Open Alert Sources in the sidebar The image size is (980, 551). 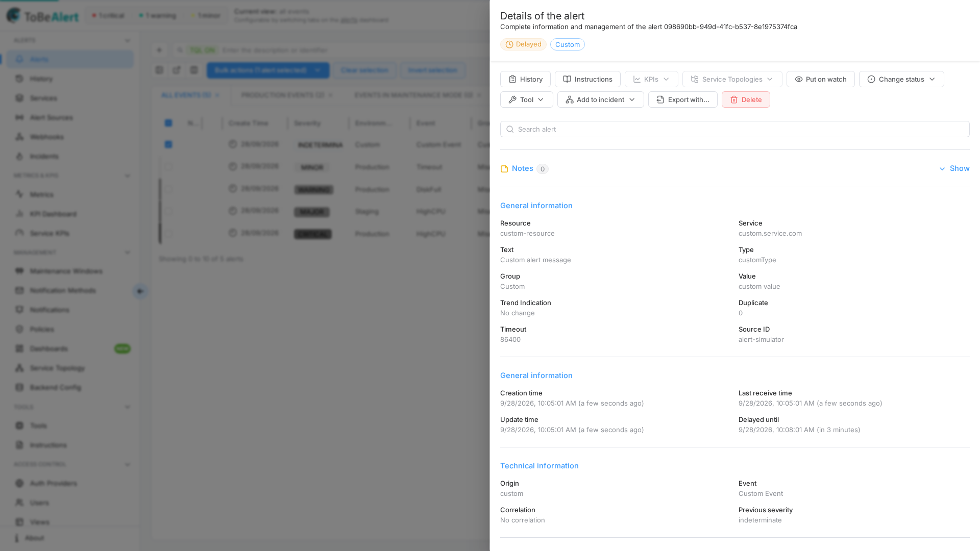pyautogui.click(x=69, y=117)
